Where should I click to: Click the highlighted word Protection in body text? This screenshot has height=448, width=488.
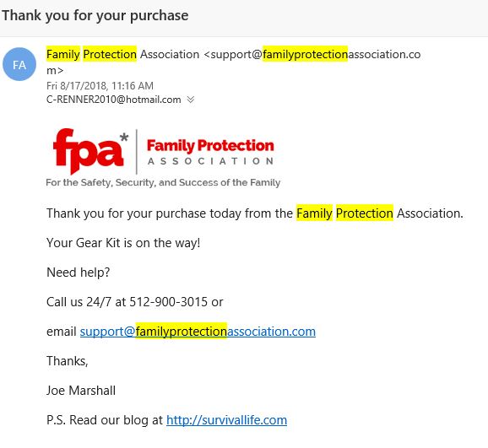click(x=365, y=213)
